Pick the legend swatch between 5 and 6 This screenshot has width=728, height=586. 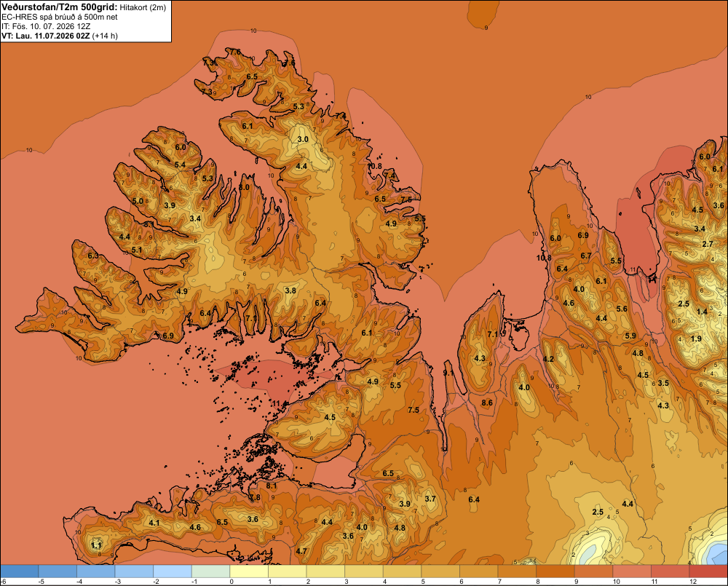440,571
